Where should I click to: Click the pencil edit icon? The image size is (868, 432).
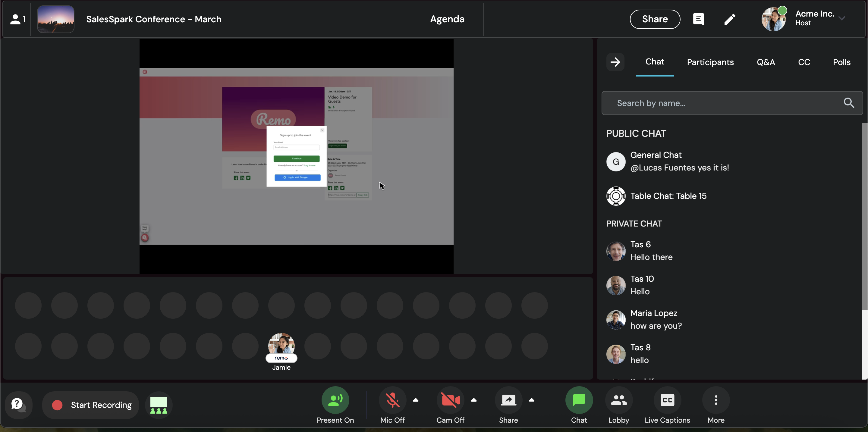tap(729, 19)
